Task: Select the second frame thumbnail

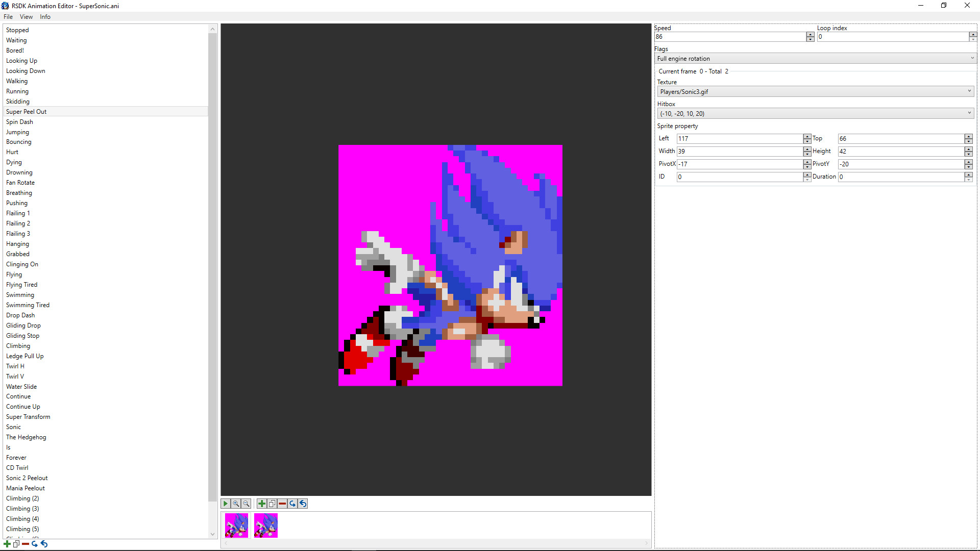Action: coord(265,525)
